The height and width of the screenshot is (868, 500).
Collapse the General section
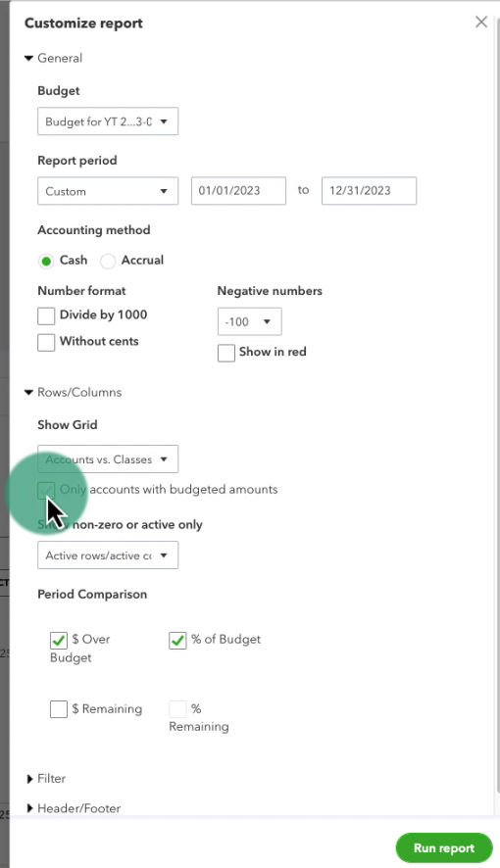[54, 58]
